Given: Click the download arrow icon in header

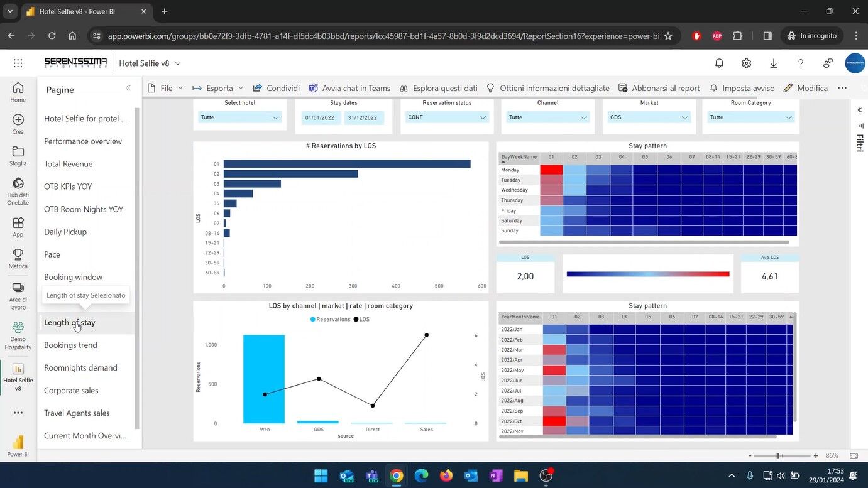Looking at the screenshot, I should 773,63.
